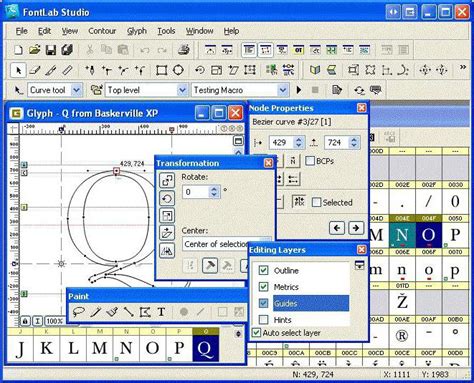Uncheck the Outline layer checkbox
The height and width of the screenshot is (383, 474).
(x=263, y=270)
